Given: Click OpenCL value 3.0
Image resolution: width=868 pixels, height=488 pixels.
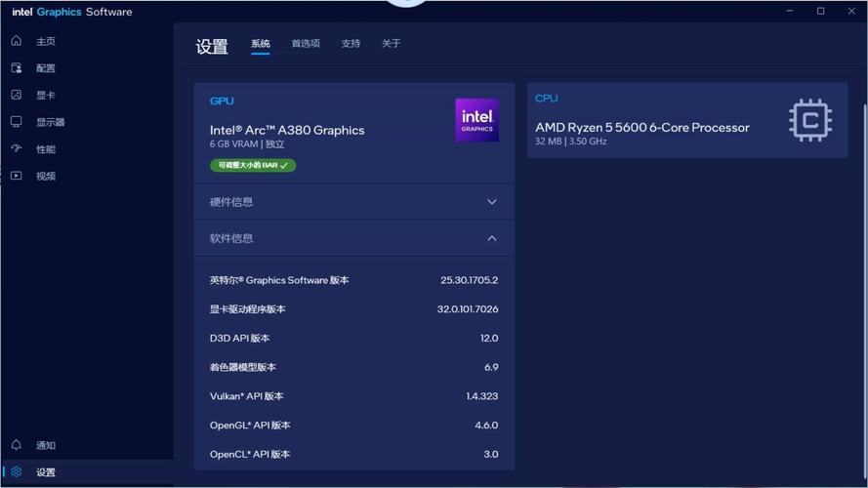Looking at the screenshot, I should pyautogui.click(x=490, y=454).
